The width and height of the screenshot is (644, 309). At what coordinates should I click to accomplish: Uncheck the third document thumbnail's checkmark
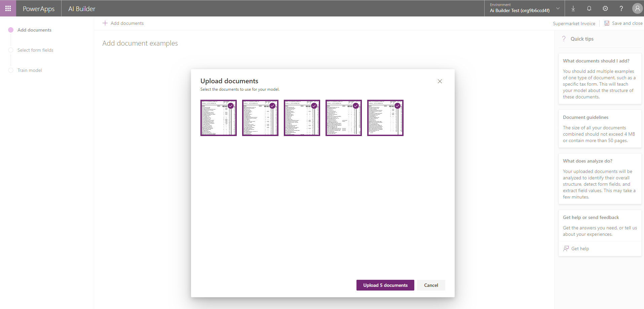(314, 106)
